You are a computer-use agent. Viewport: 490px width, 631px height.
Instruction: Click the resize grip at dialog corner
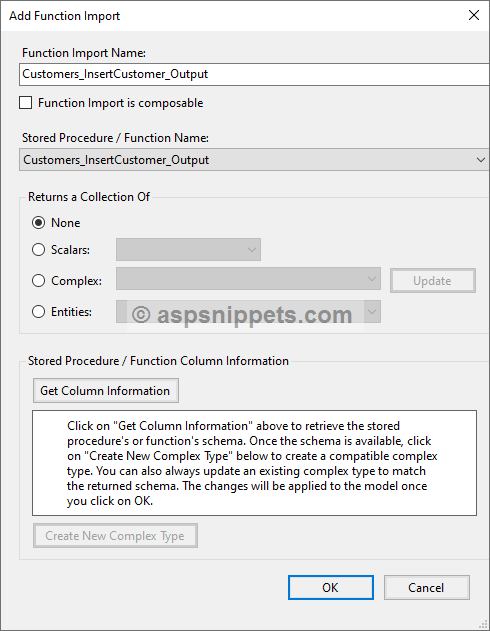(484, 624)
